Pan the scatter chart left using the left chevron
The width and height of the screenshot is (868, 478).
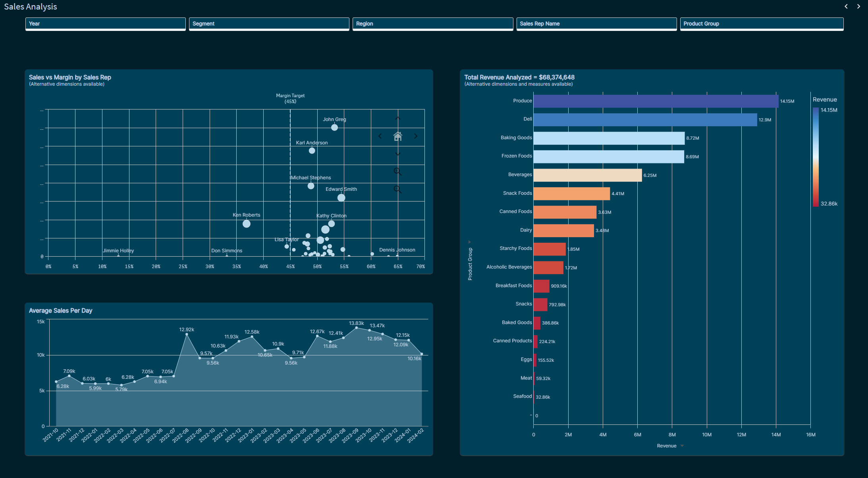click(x=380, y=136)
